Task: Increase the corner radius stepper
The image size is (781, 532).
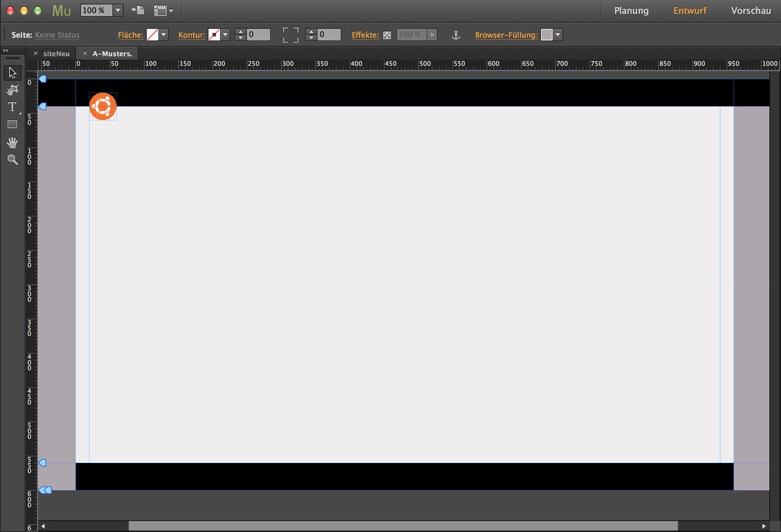Action: [311, 32]
